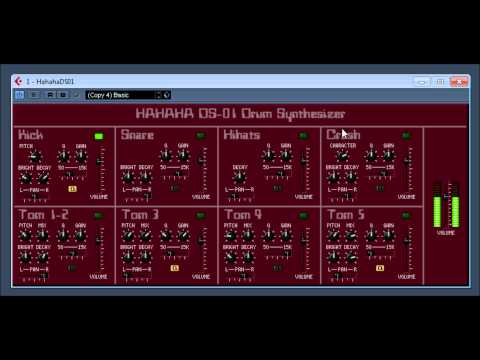
Task: Click the Kick EQ frequency slider
Action: coord(70,175)
